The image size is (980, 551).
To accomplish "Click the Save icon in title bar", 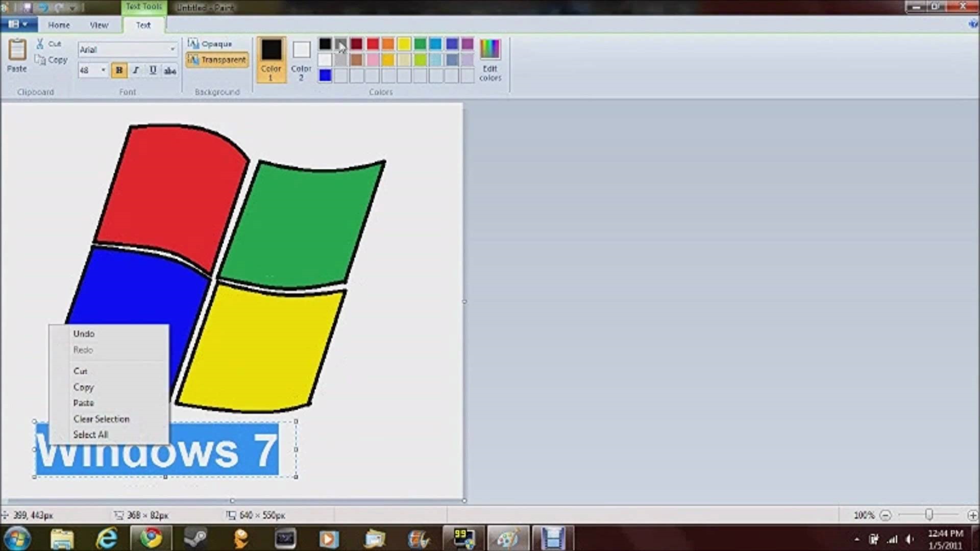I will point(27,8).
